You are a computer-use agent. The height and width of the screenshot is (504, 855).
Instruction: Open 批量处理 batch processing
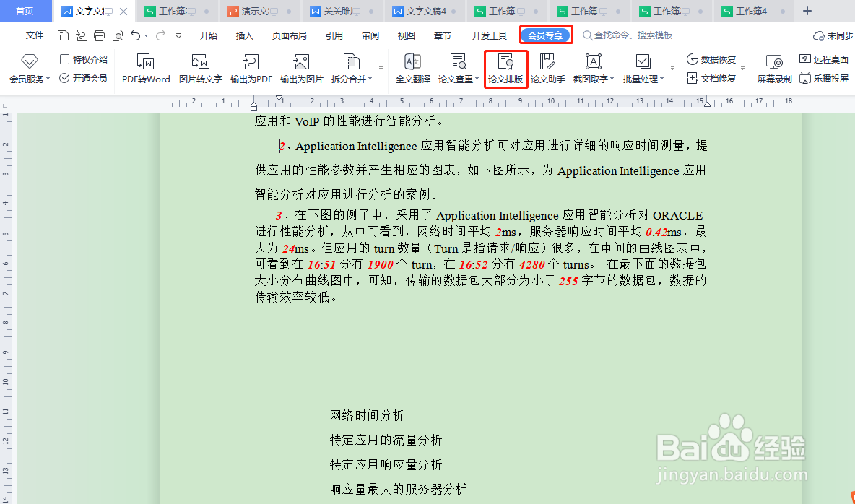point(643,68)
